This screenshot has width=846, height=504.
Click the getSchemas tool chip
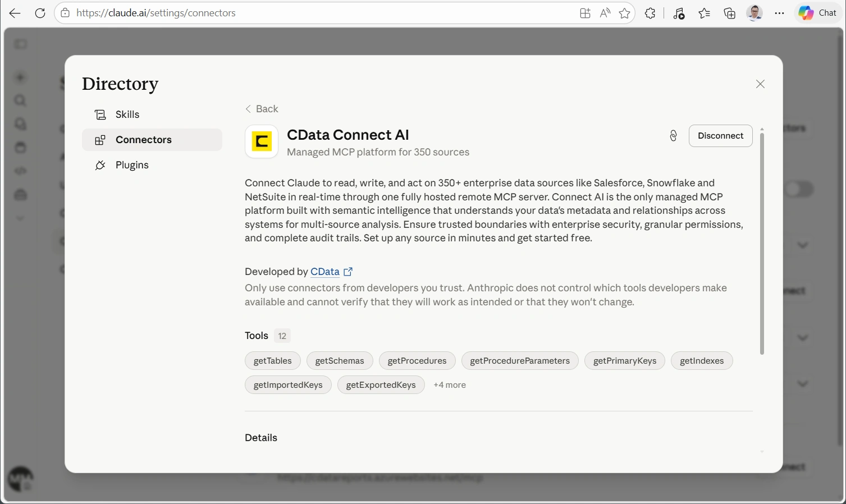point(340,361)
